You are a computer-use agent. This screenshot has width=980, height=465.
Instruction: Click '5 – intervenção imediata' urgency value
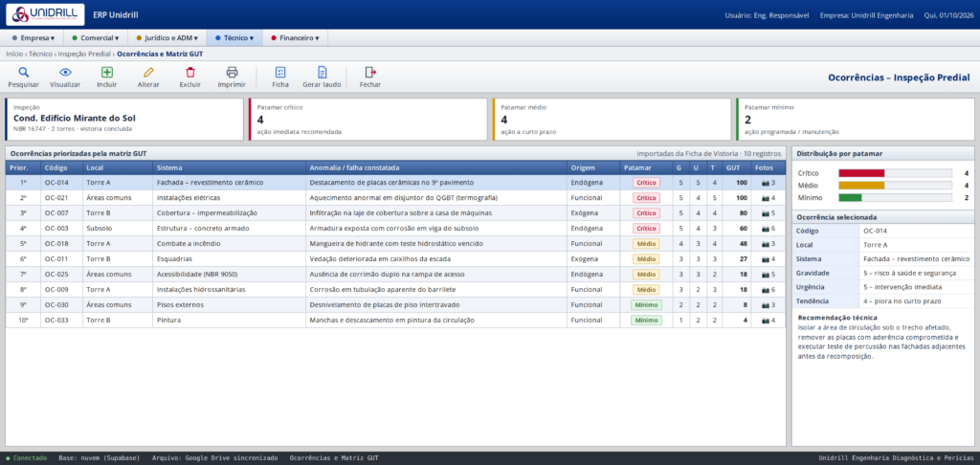point(902,287)
